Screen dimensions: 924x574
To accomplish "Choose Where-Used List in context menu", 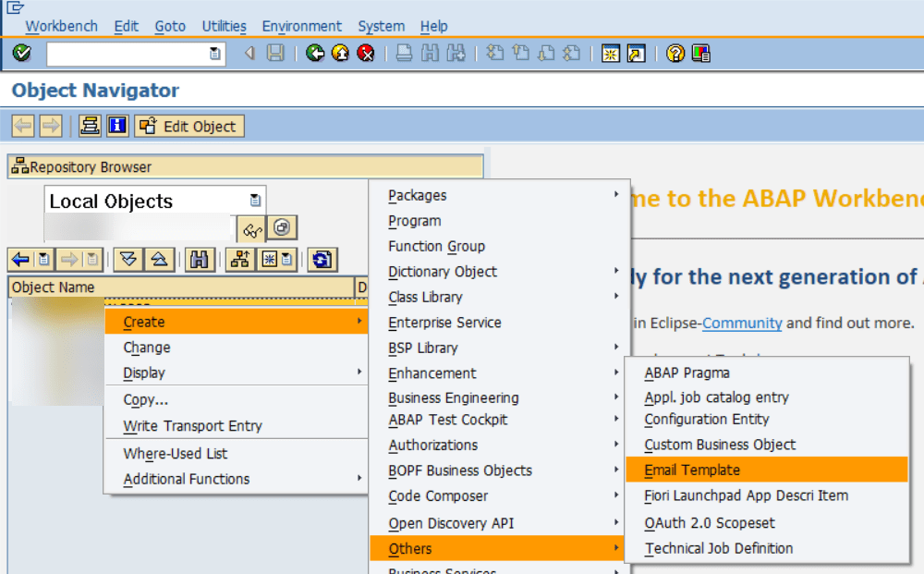I will point(175,454).
